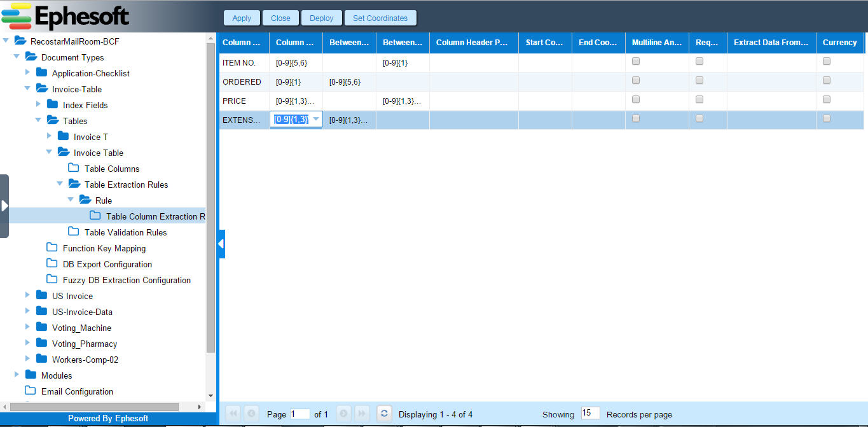868x427 pixels.
Task: Click the End Coordinate column header
Action: pos(598,43)
